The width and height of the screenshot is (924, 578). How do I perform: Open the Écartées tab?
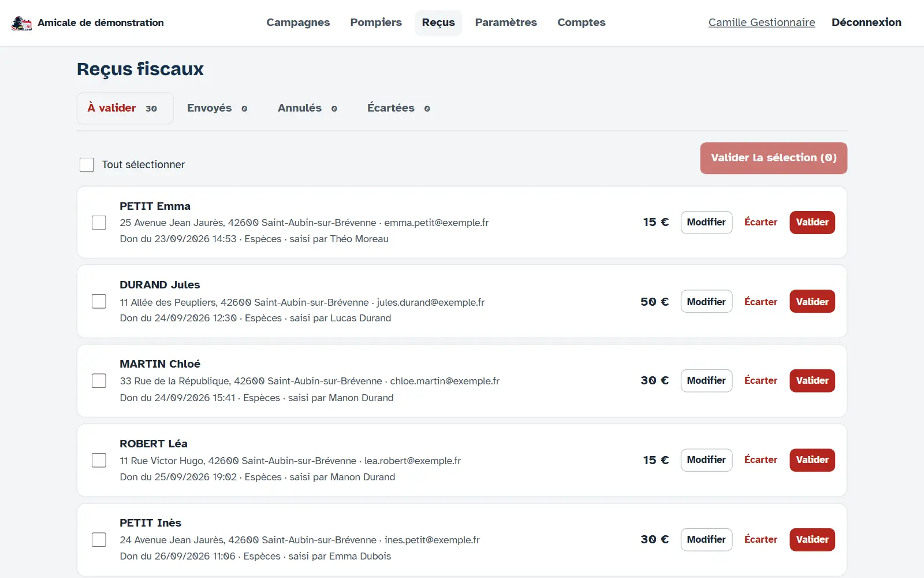coord(398,108)
